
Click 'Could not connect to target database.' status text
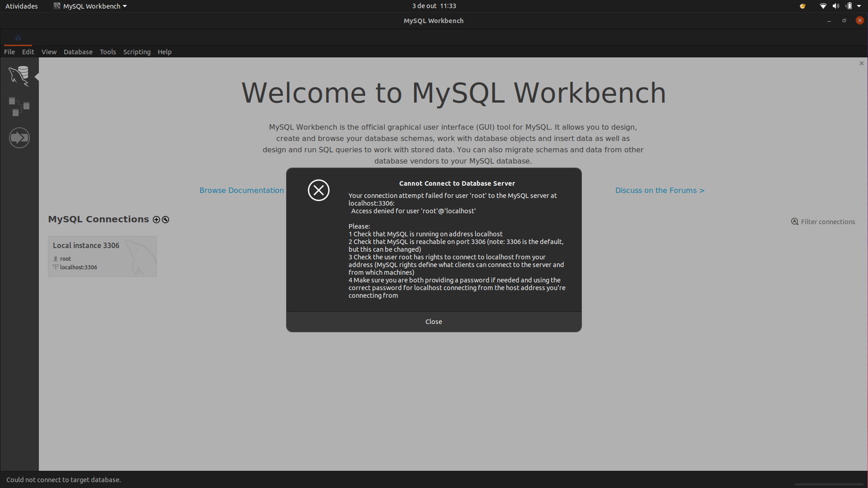click(x=63, y=480)
